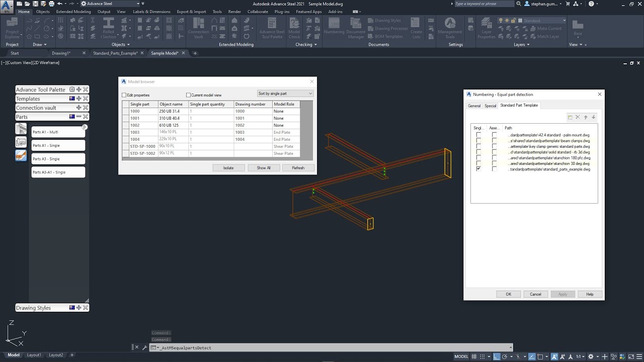Viewport: 644px width, 362px height.
Task: Check Assembly box for stanchion 38 deg.dwg
Action: click(495, 163)
